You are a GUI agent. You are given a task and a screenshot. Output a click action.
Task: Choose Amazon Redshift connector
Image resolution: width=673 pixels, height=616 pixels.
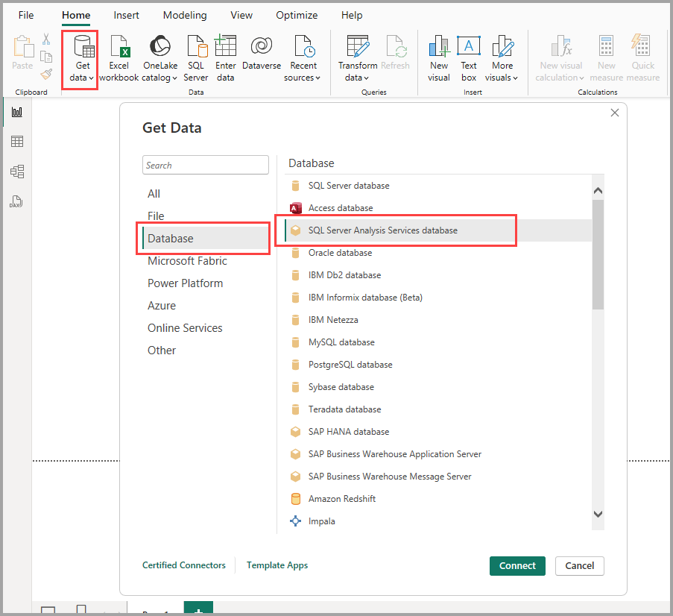[437, 498]
